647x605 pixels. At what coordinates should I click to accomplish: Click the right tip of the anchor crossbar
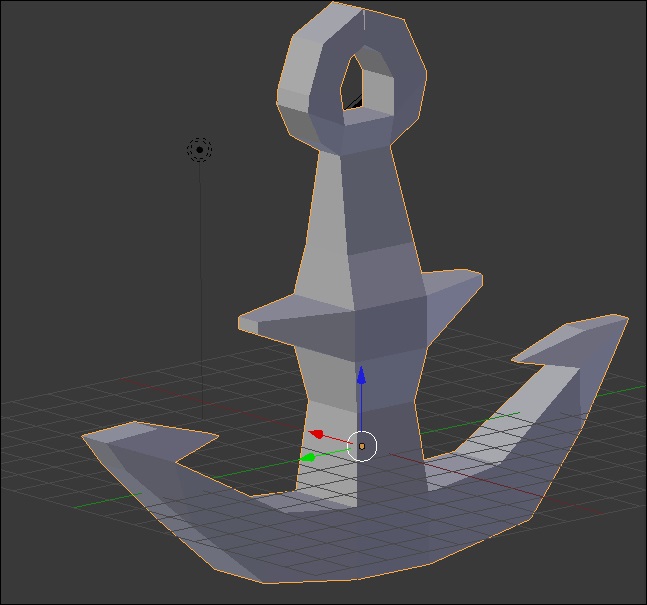point(468,285)
